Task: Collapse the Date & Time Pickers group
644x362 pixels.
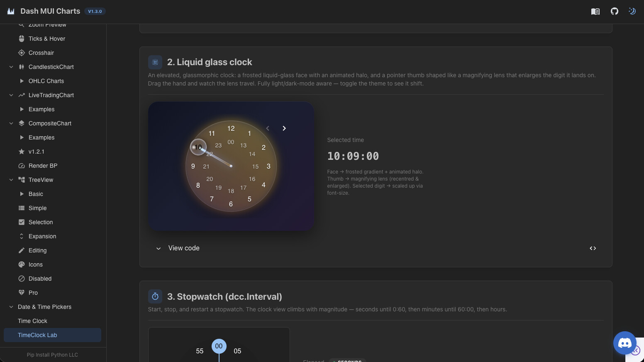Action: [x=11, y=307]
